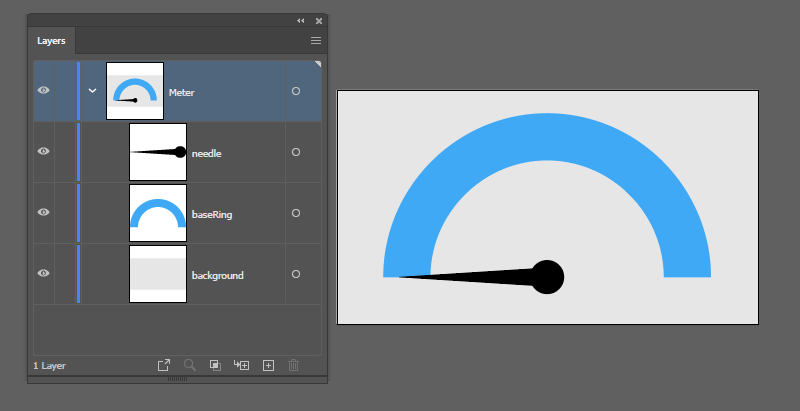Viewport: 800px width, 411px height.
Task: Click the Create New Sublayer icon
Action: point(241,365)
